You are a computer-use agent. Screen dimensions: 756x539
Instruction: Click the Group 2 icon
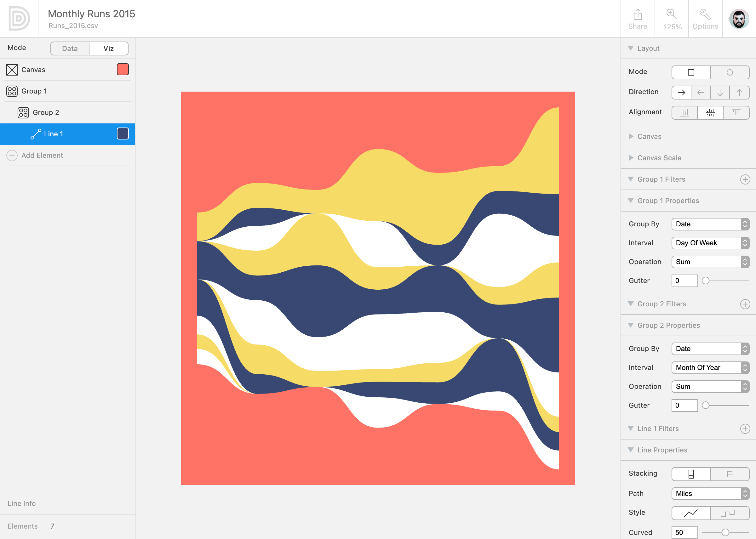[23, 112]
